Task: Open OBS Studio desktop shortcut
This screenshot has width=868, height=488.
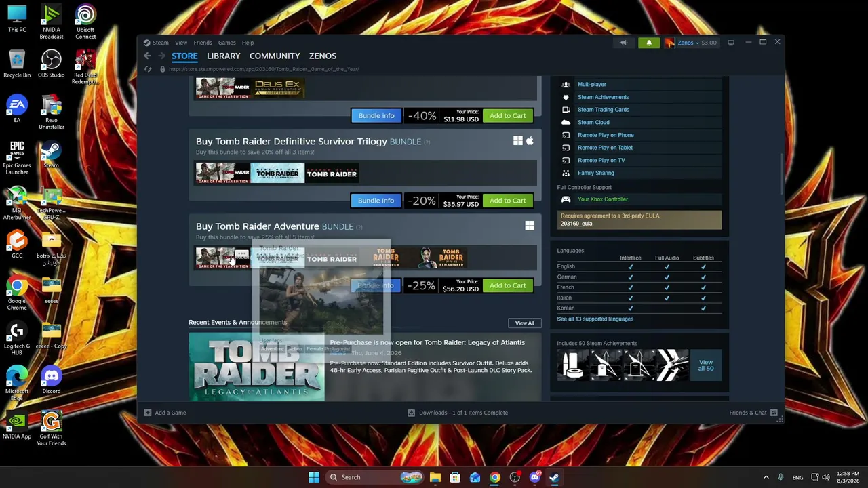Action: click(x=51, y=64)
